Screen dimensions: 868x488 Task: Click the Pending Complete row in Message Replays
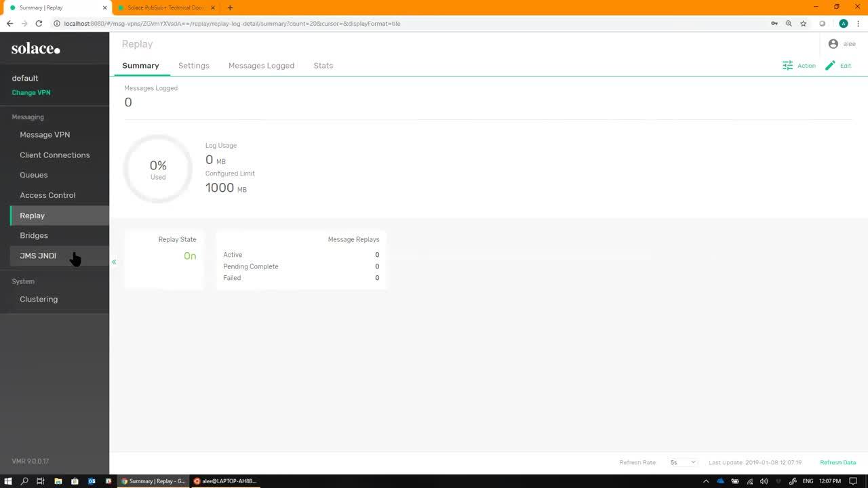click(301, 266)
